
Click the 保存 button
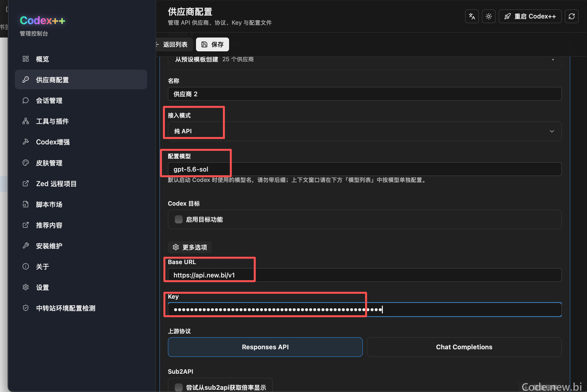(212, 44)
